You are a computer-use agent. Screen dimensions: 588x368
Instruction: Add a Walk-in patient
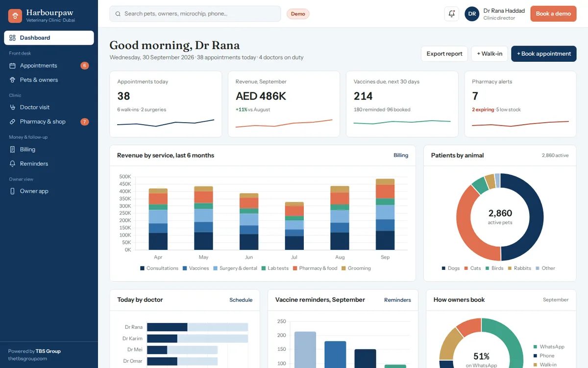pos(490,54)
